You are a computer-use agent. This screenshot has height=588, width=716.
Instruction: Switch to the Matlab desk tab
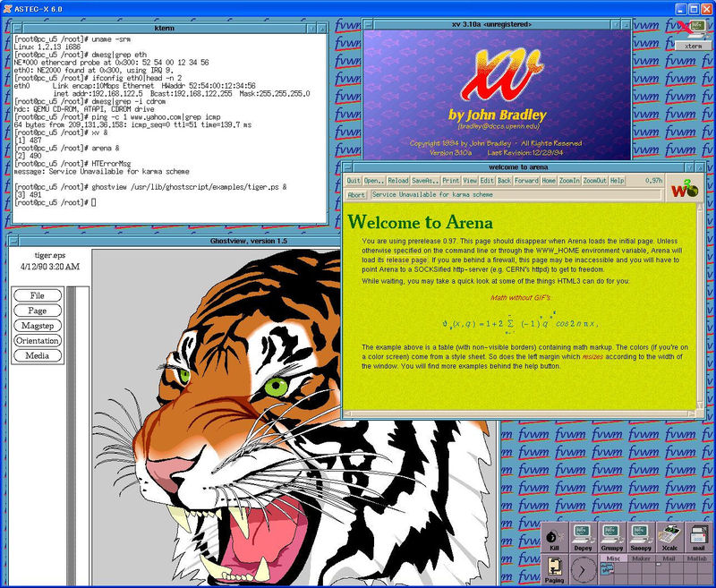click(697, 558)
